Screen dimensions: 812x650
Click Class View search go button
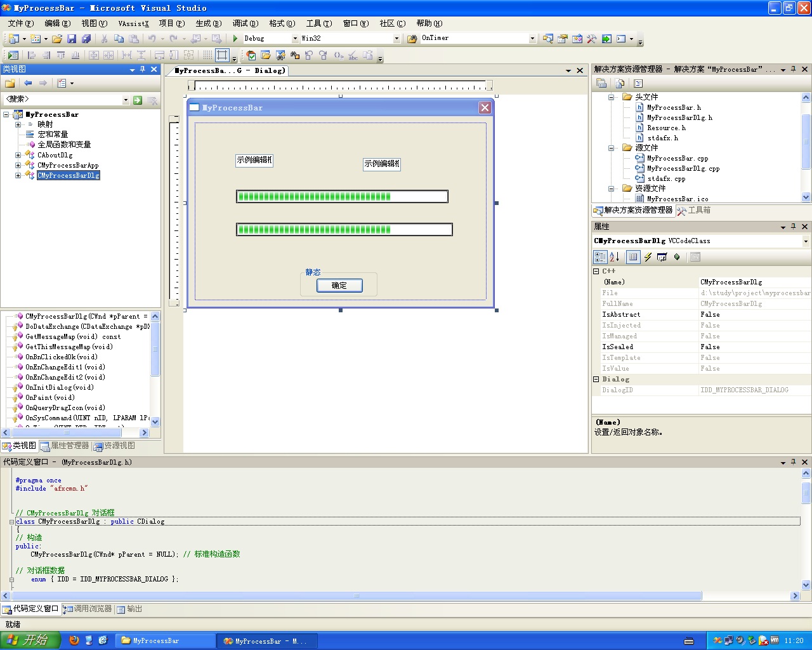point(138,100)
